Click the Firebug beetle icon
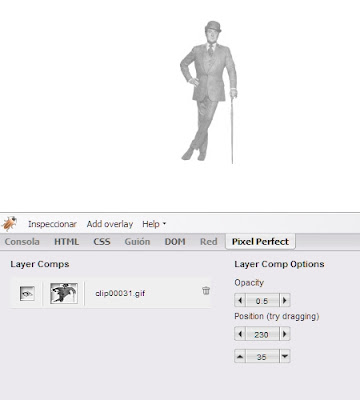Screen dimensions: 360x400 click(9, 224)
